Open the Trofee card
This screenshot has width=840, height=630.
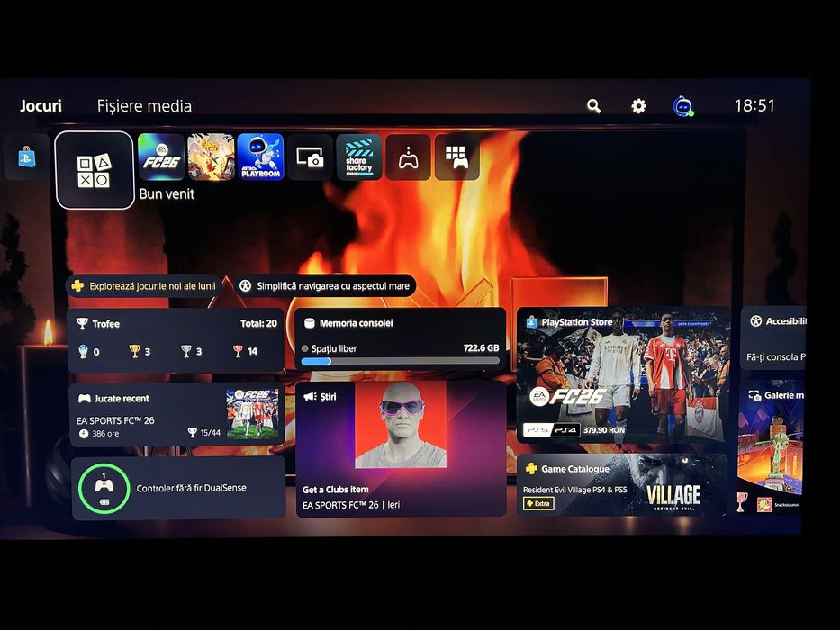point(176,340)
